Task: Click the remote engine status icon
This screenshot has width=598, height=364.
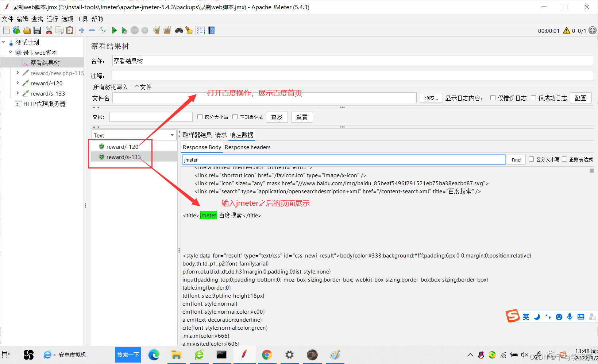Action: click(x=593, y=31)
